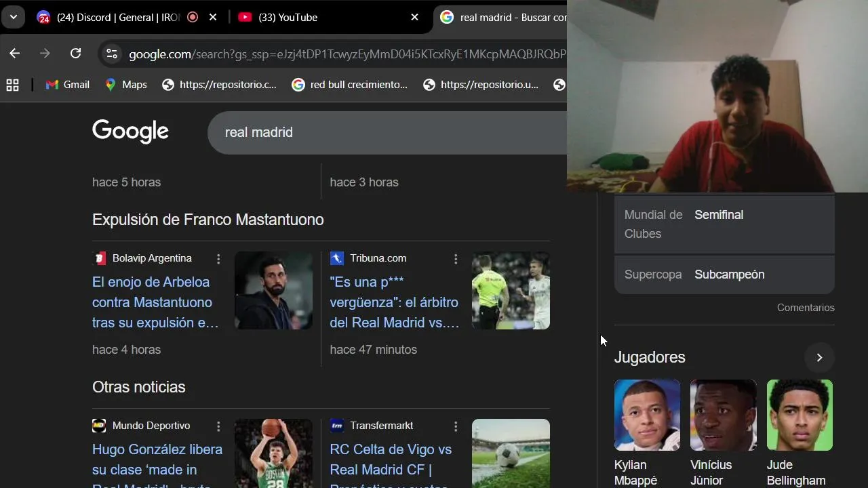Click the Comentarios link
This screenshot has width=868, height=488.
coord(806,308)
